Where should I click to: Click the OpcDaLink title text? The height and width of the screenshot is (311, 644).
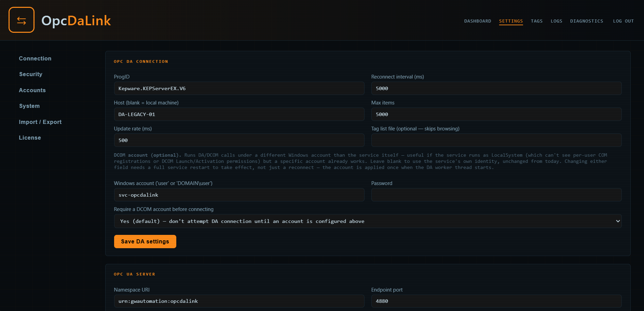[x=76, y=20]
